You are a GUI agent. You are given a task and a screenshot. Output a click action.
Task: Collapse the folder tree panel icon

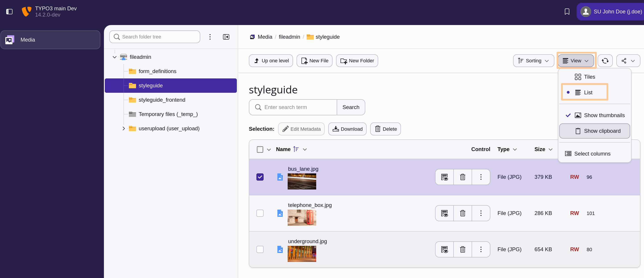pyautogui.click(x=226, y=37)
